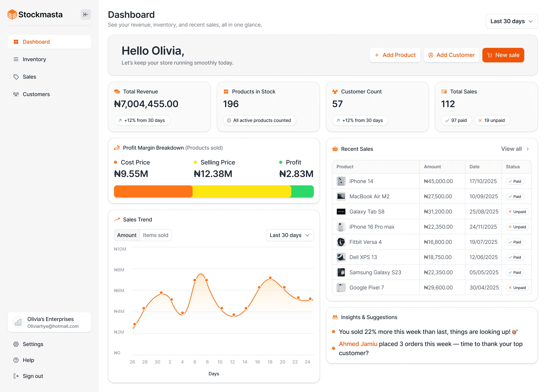Click the Inventory list icon in sidebar
547x392 pixels.
point(16,59)
